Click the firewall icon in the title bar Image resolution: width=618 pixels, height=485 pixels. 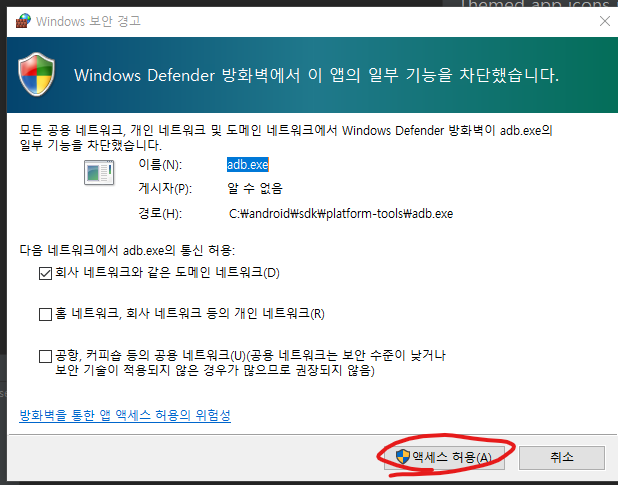point(23,21)
